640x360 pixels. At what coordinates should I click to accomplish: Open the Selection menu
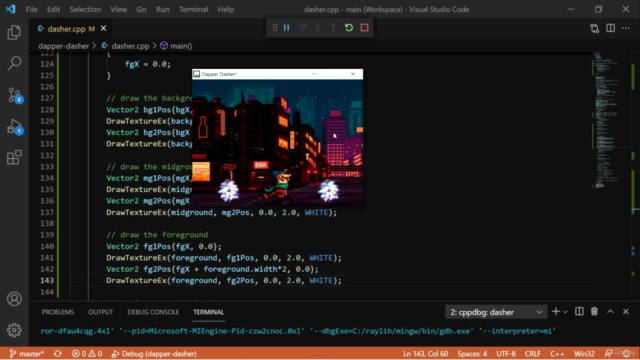[85, 9]
